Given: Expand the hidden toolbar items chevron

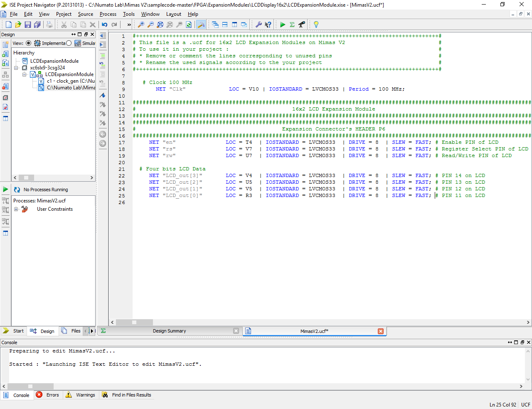Looking at the screenshot, I should (129, 25).
